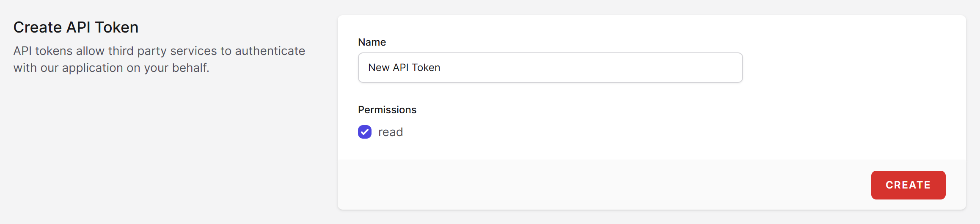Click the "authenticate" word in the description
The width and height of the screenshot is (980, 224).
270,51
